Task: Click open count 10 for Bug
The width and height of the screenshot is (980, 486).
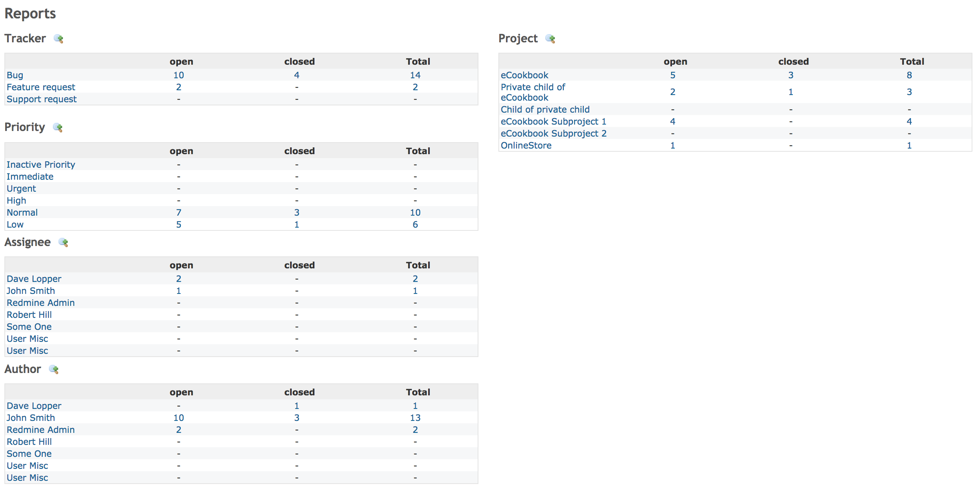Action: pos(179,75)
